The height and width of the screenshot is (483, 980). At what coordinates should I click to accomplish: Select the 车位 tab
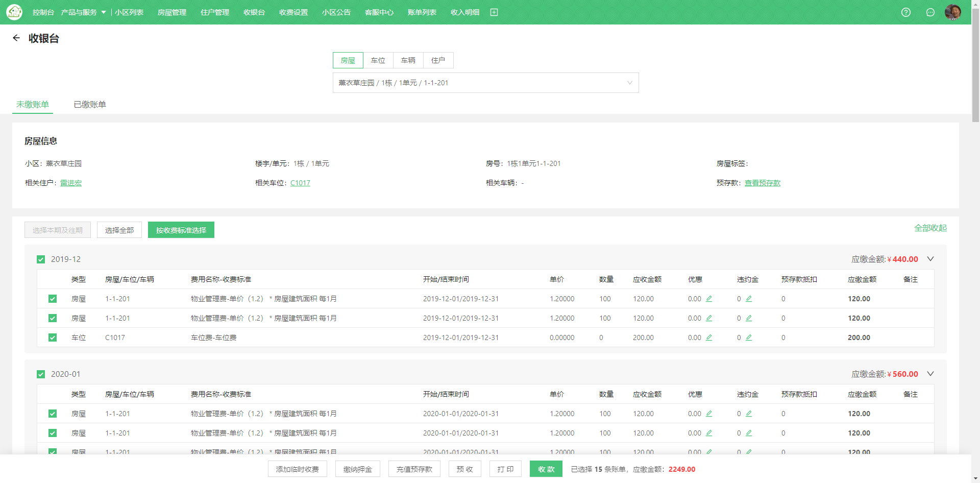pyautogui.click(x=378, y=60)
